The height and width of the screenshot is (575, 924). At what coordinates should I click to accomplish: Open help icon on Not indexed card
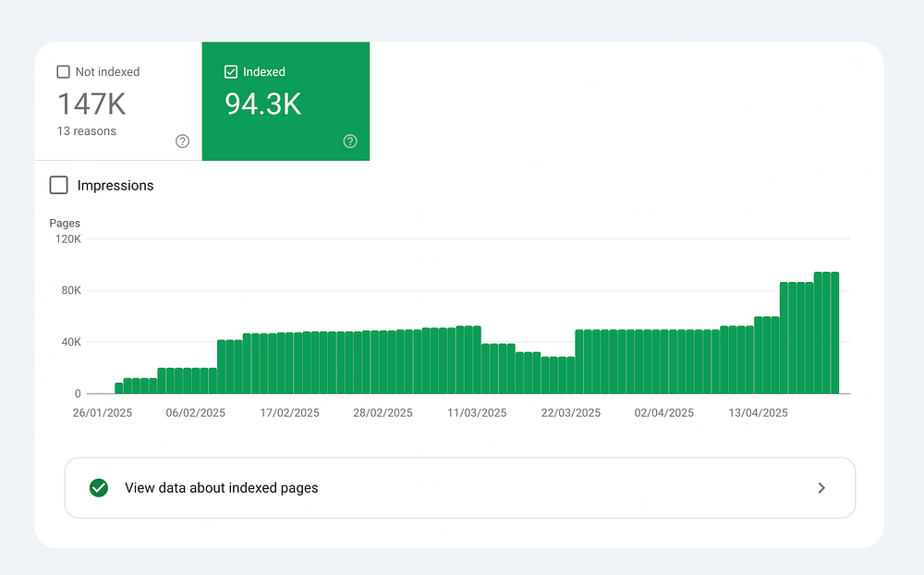coord(183,141)
